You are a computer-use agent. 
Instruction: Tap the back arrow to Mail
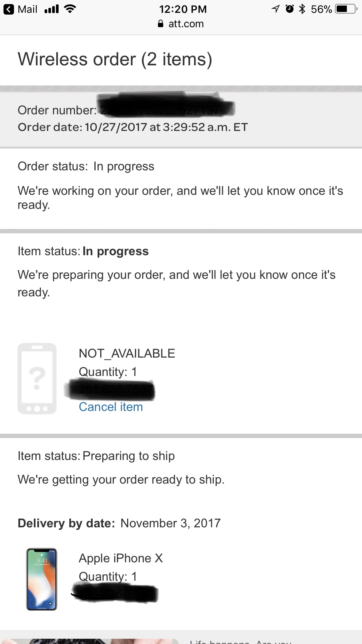pyautogui.click(x=9, y=9)
